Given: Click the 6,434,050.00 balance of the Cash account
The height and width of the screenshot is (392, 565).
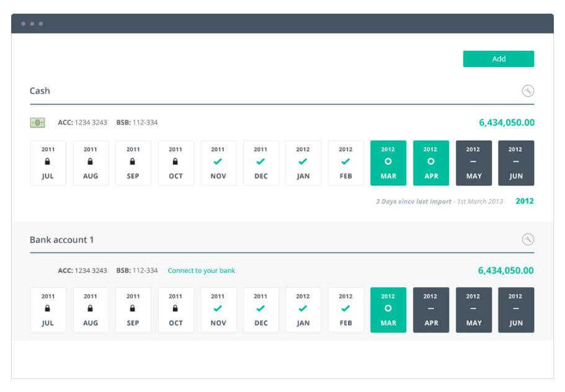Looking at the screenshot, I should [506, 123].
